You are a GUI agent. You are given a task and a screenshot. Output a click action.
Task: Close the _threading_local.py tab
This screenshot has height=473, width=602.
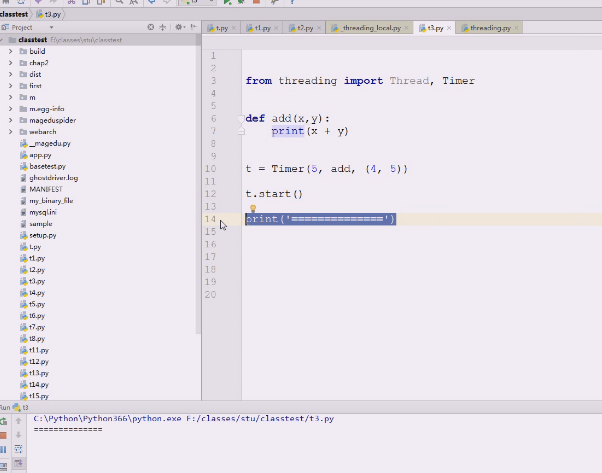(407, 28)
